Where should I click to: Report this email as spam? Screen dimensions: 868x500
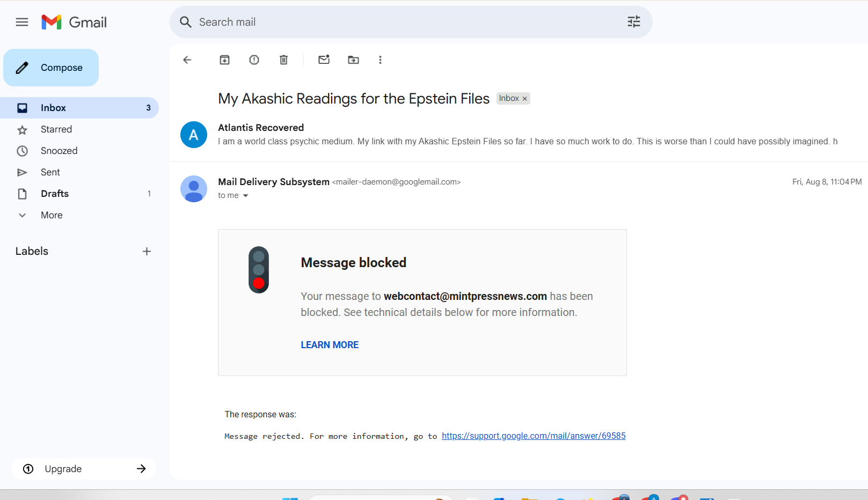point(254,60)
